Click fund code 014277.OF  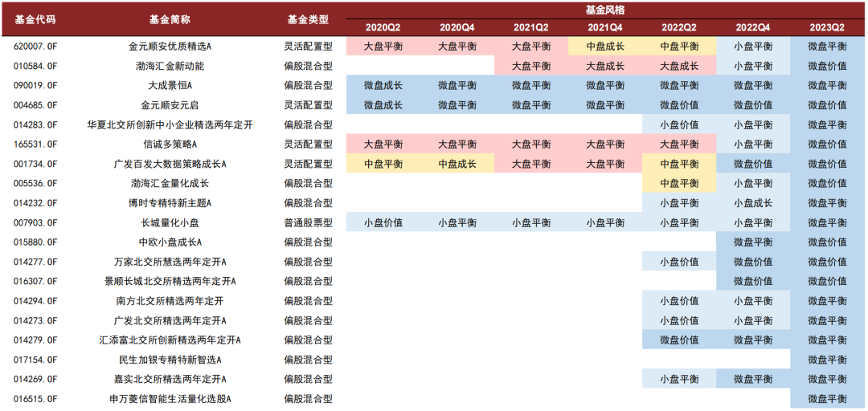(x=35, y=262)
